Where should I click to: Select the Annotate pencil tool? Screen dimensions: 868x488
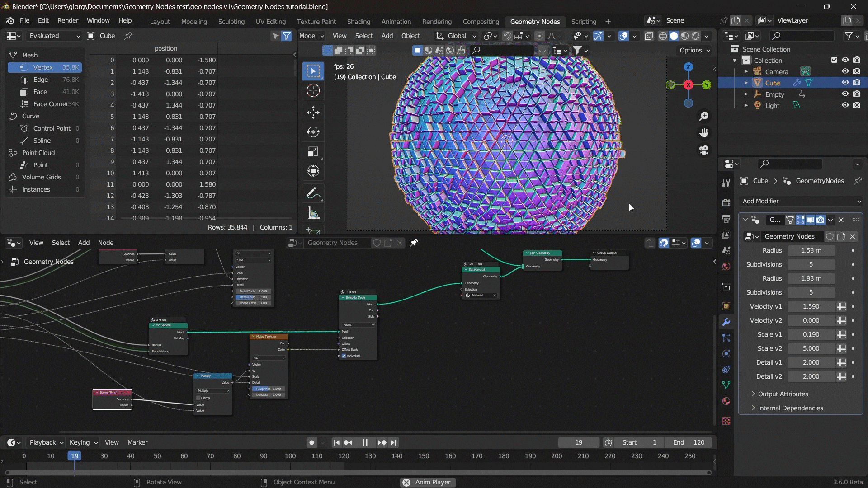313,193
